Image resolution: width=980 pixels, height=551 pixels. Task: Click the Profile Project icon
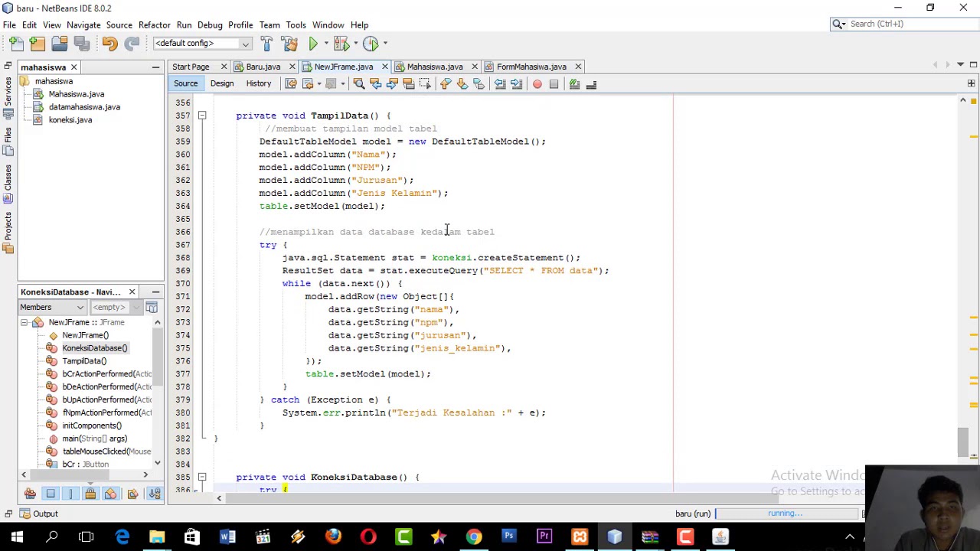(x=371, y=44)
